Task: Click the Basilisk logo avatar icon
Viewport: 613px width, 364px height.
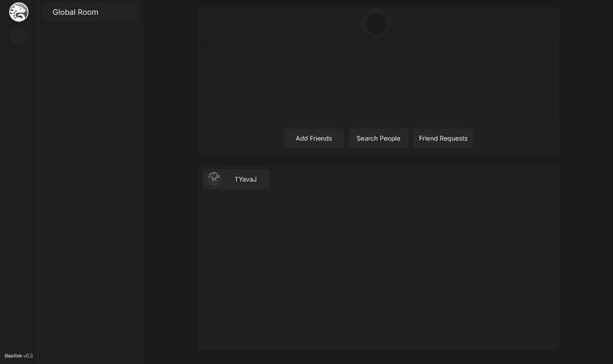Action: [19, 12]
